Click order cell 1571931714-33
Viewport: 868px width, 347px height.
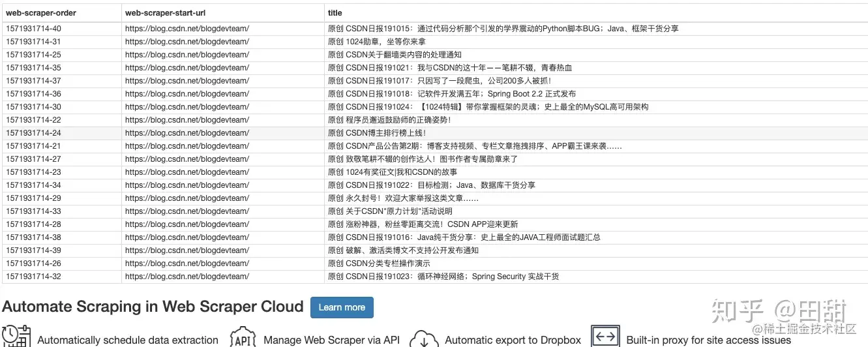tap(33, 211)
